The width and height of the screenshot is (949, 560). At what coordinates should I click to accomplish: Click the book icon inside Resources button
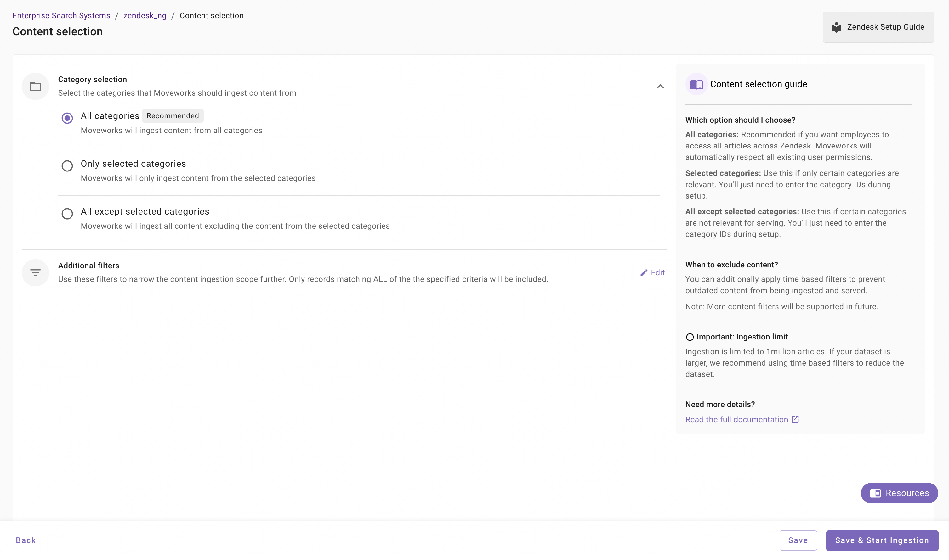[x=875, y=493]
